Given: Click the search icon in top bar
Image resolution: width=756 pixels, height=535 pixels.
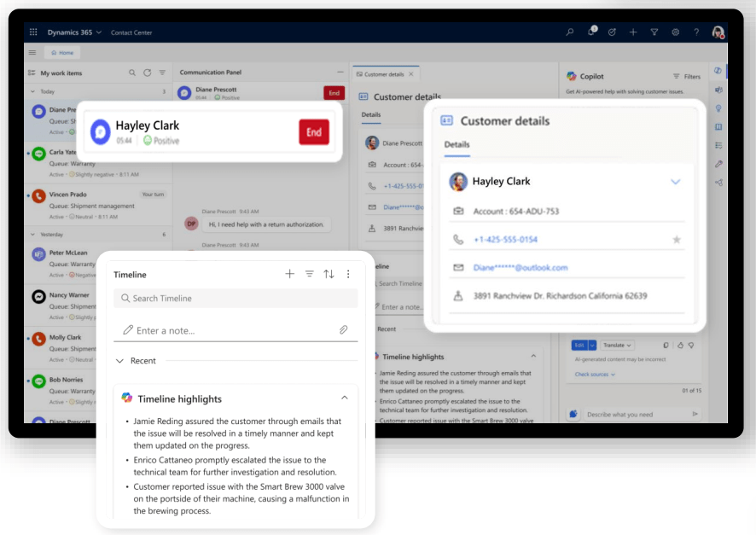Looking at the screenshot, I should [x=570, y=32].
